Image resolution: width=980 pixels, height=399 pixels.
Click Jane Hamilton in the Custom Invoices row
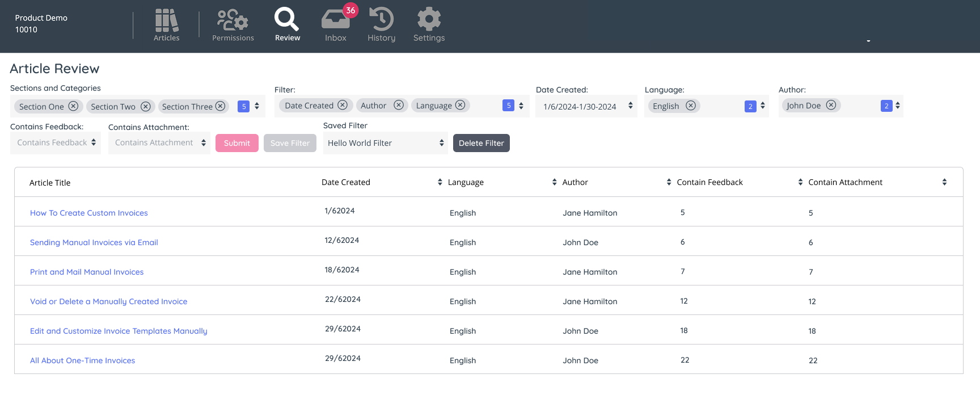coord(590,213)
